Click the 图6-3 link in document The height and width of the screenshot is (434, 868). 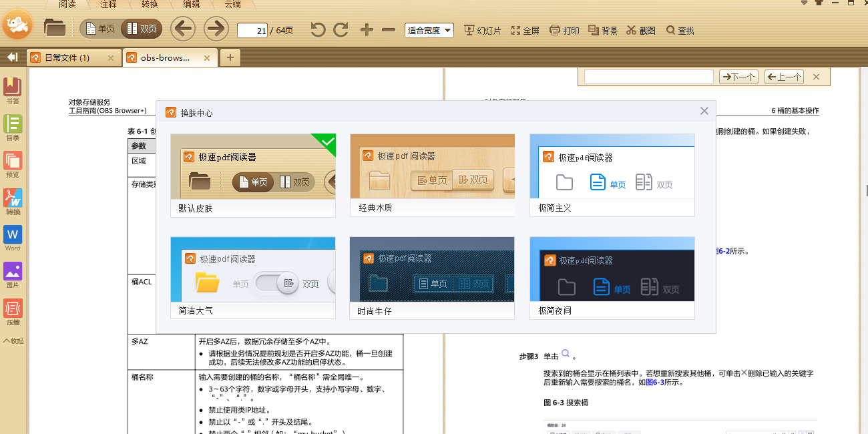tap(655, 383)
